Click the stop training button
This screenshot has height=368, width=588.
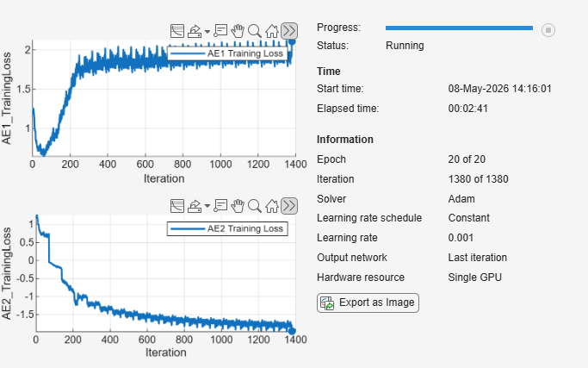[x=548, y=30]
